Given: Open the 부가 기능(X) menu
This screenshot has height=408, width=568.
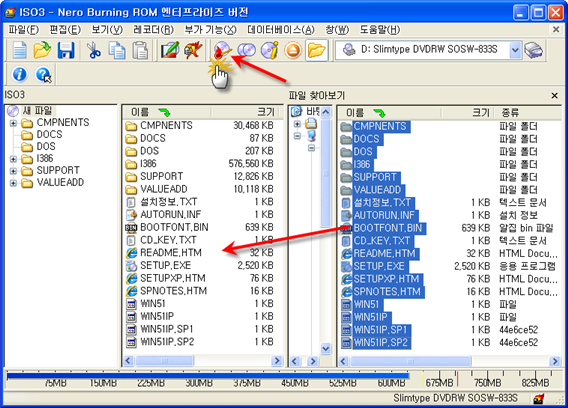Looking at the screenshot, I should [x=210, y=30].
